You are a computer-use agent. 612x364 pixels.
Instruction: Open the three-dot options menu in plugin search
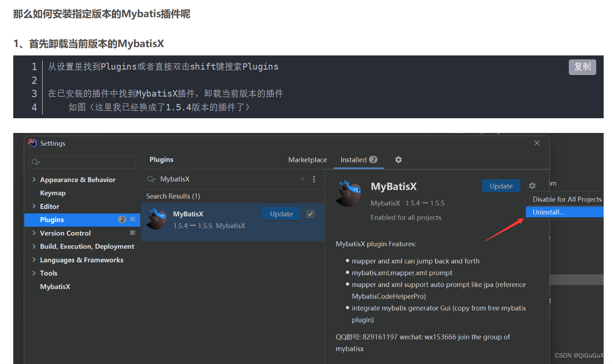click(x=314, y=180)
